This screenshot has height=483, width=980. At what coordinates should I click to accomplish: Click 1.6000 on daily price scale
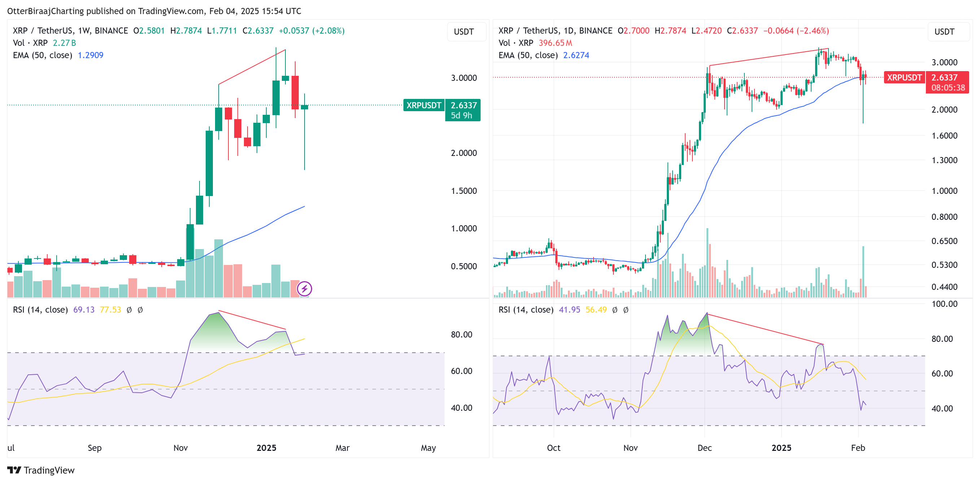(944, 135)
